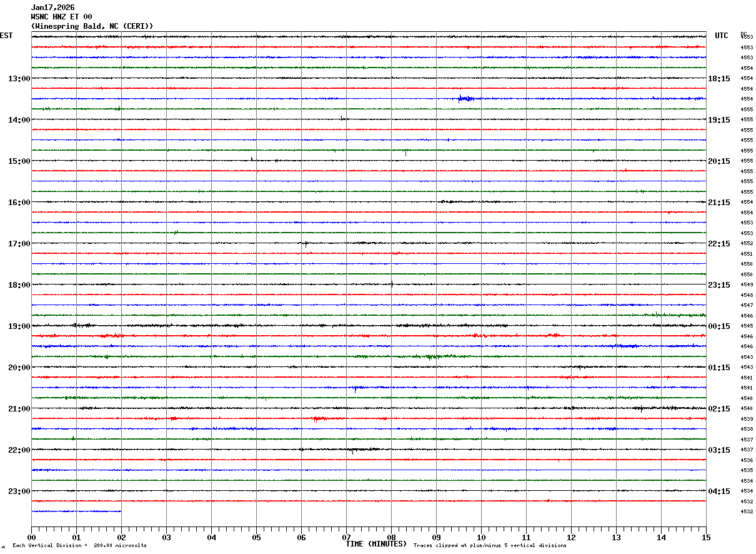Click the 02:15 UTC row label
The image size is (756, 554).
pos(719,409)
